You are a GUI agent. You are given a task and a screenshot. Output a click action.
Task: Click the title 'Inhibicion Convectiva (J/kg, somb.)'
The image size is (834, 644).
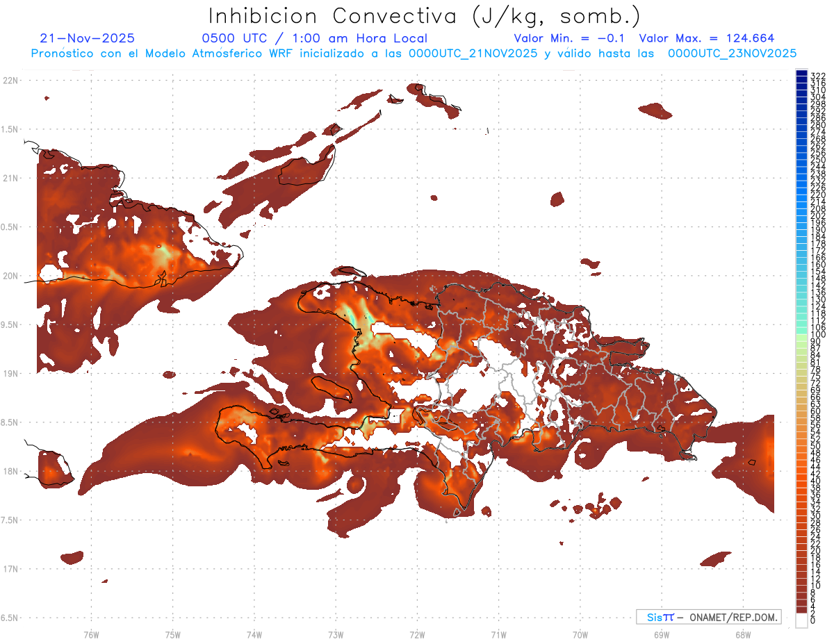point(425,17)
